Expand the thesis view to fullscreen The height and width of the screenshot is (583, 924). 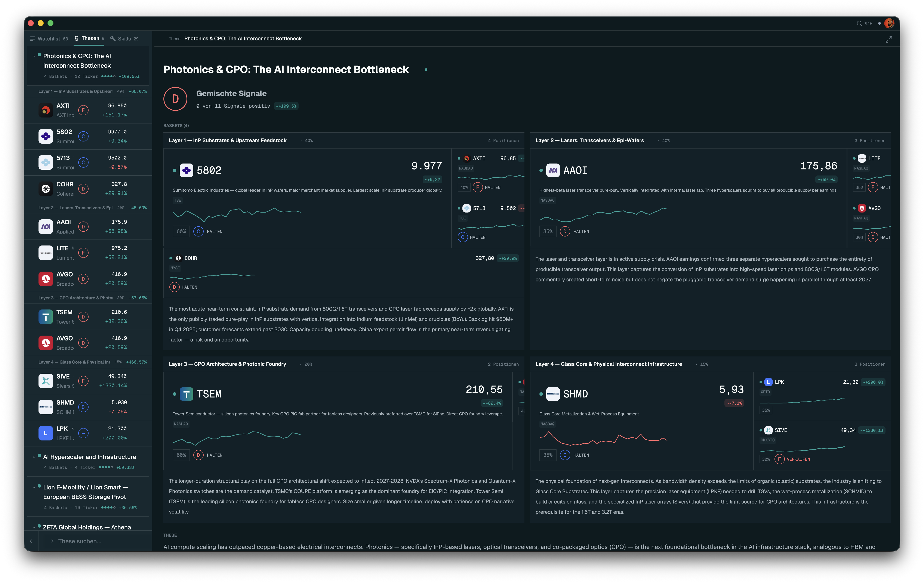[889, 40]
